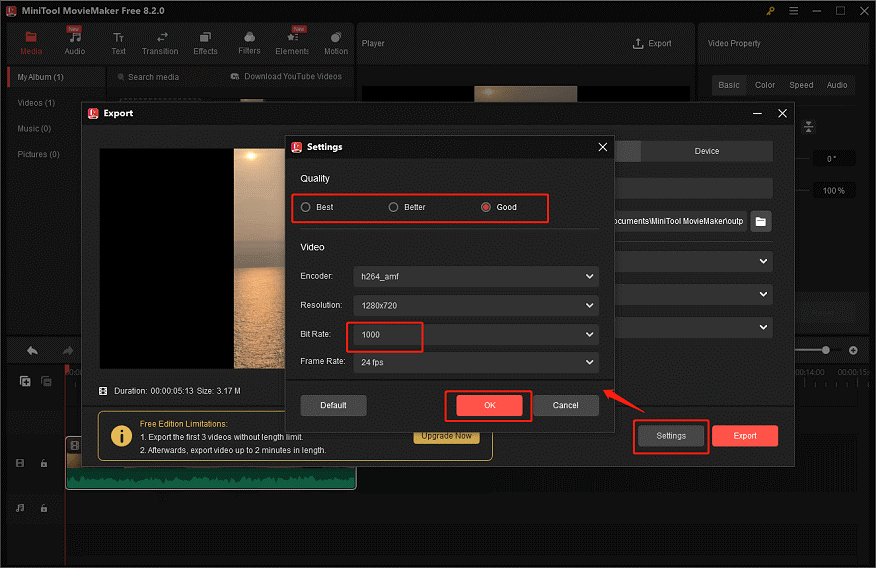This screenshot has width=876, height=568.
Task: Open the Transition tab
Action: click(160, 43)
